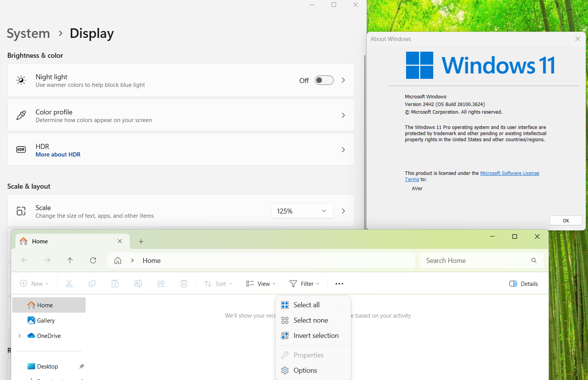Refresh the File Explorer view

pyautogui.click(x=93, y=261)
